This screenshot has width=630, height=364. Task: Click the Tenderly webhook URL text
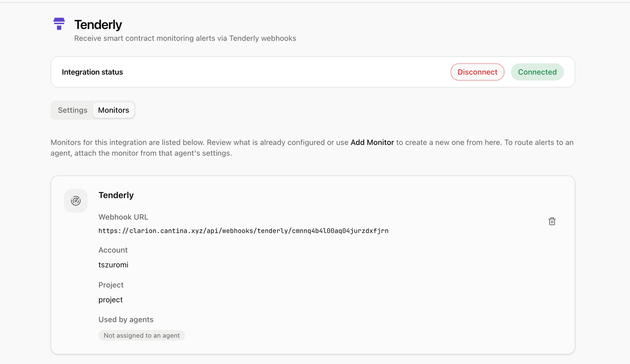243,231
